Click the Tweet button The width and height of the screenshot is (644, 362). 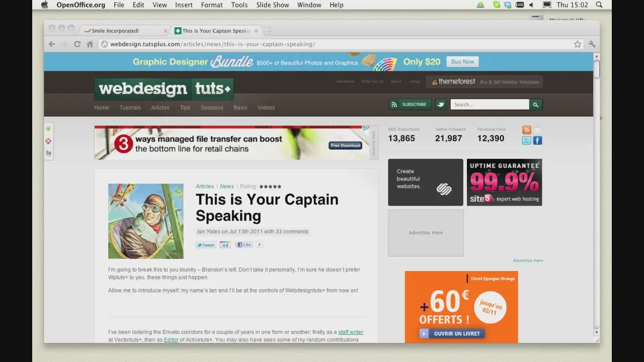coord(206,245)
